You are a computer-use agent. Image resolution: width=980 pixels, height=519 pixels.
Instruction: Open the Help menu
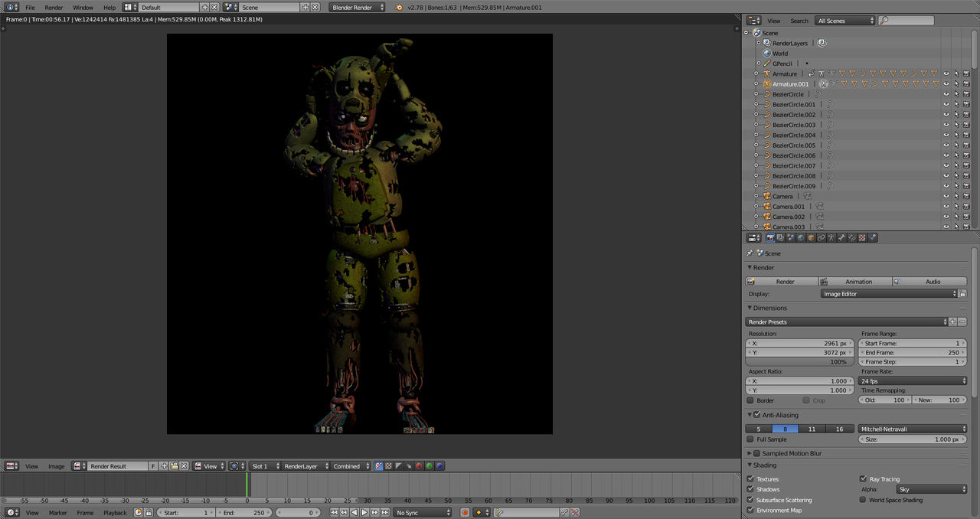click(x=109, y=7)
